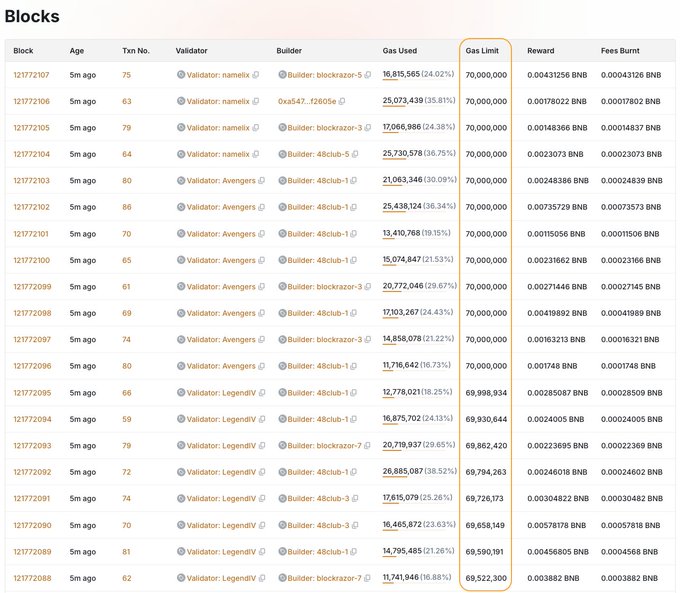680x593 pixels.
Task: Copy validator address in block 121772104 row
Action: tap(255, 154)
